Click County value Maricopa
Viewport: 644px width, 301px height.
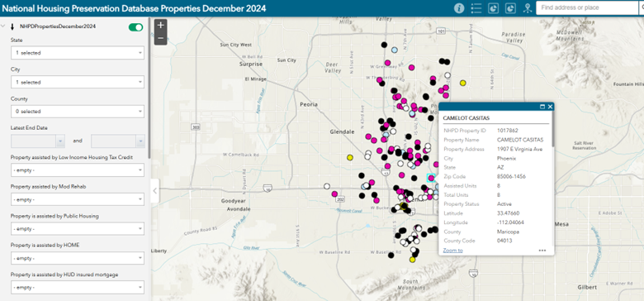tap(508, 232)
